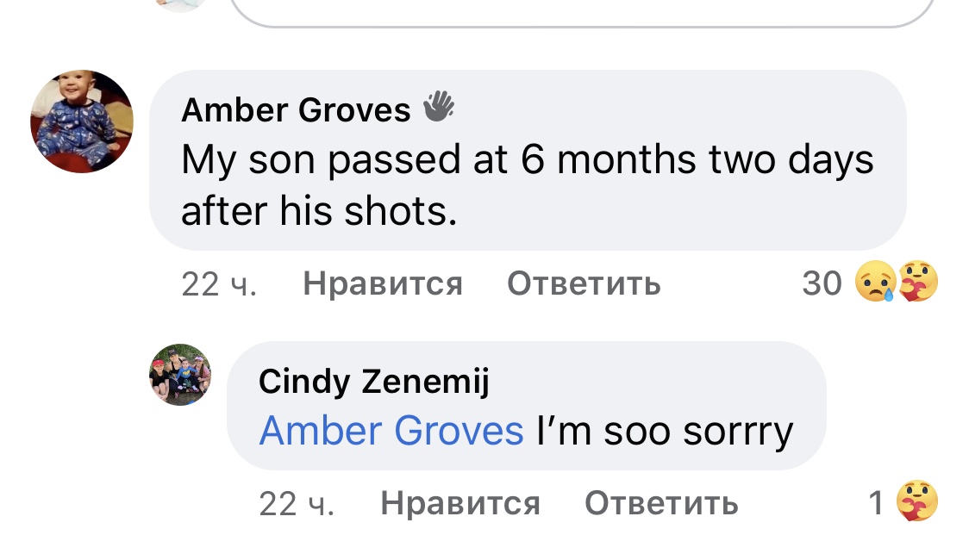Open the Cindy Zenemij commenter name
The width and height of the screenshot is (969, 560).
click(373, 382)
